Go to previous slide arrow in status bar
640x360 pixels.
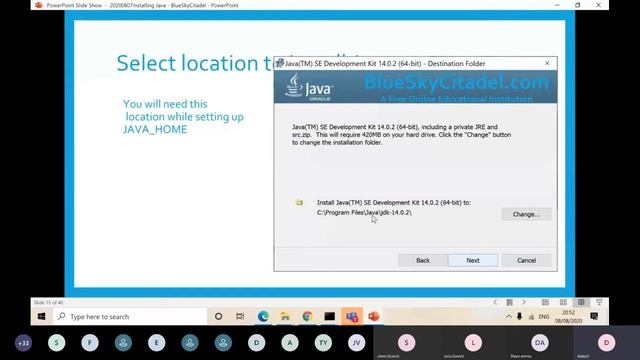pyautogui.click(x=495, y=302)
